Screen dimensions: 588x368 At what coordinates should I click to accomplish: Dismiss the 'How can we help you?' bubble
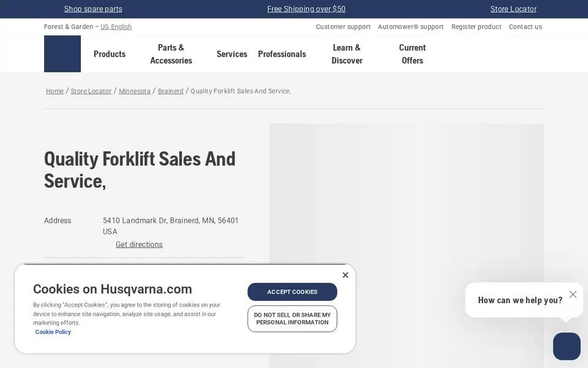tap(573, 294)
